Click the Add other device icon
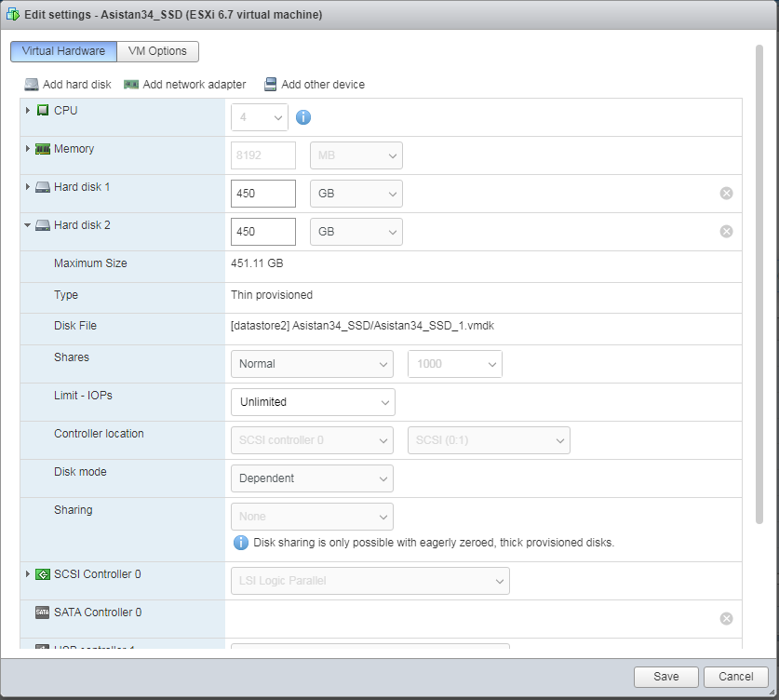The image size is (779, 700). click(x=271, y=85)
